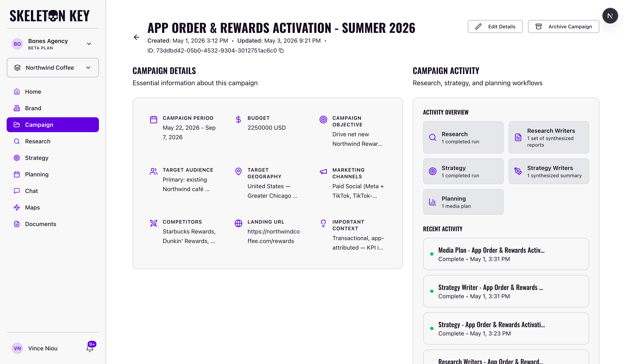626x364 pixels.
Task: Open Planning in the sidebar
Action: [x=53, y=174]
